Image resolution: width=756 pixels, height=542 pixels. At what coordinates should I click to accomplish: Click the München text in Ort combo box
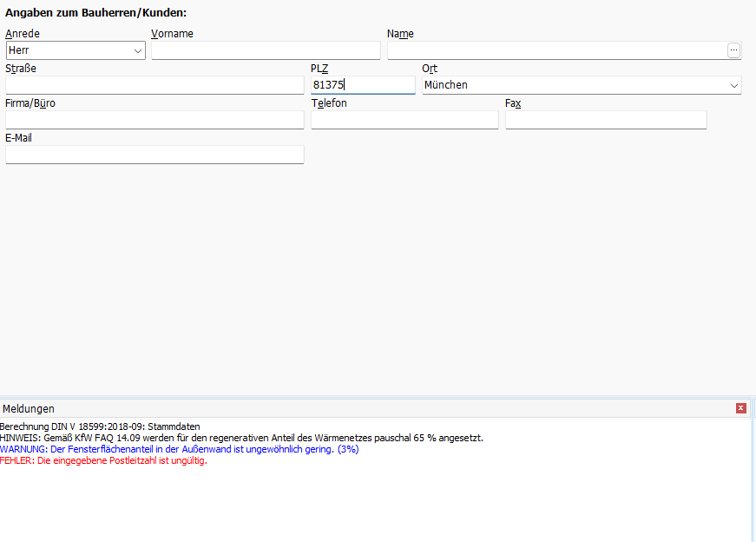coord(446,85)
